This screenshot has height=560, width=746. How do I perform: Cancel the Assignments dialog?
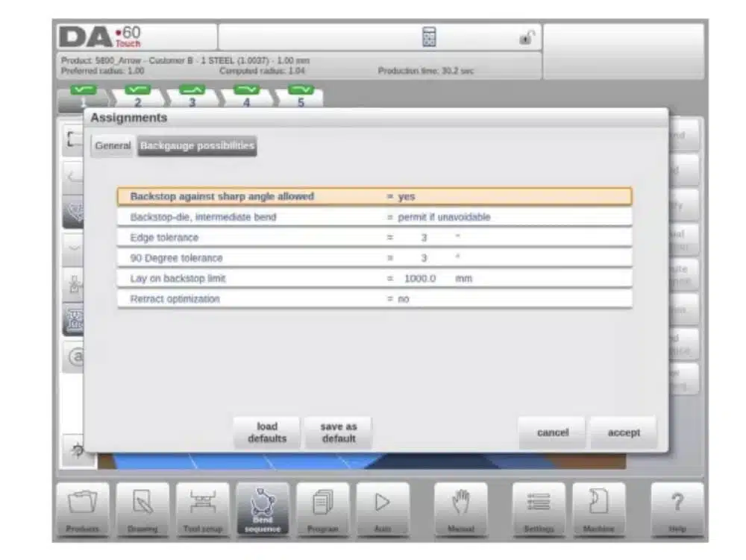point(552,432)
